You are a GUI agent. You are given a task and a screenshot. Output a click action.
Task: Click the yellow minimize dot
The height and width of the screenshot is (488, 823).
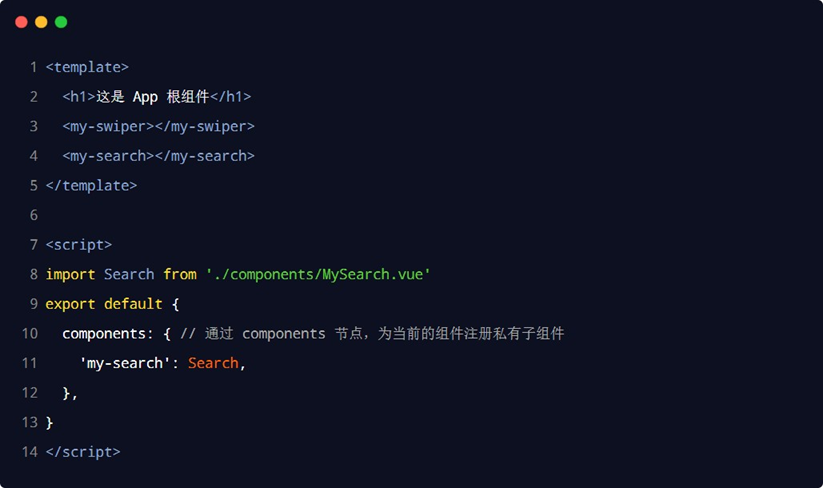point(41,22)
